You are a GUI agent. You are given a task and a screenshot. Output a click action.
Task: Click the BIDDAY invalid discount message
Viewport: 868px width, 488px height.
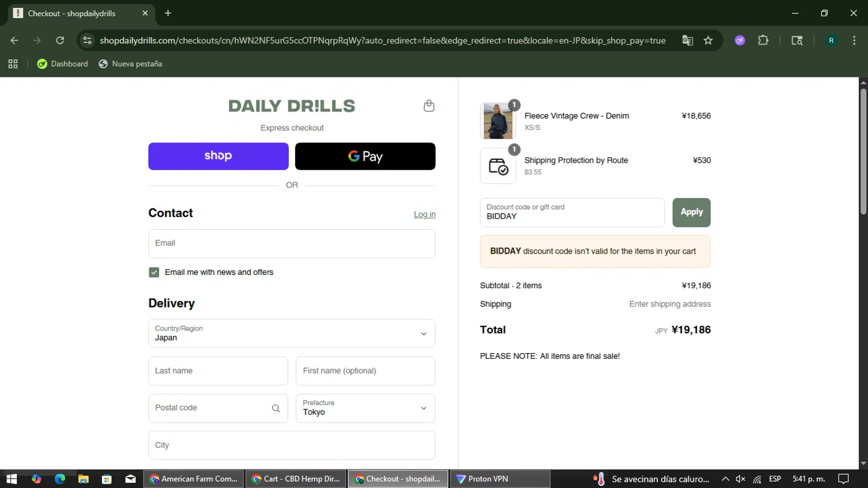tap(595, 251)
